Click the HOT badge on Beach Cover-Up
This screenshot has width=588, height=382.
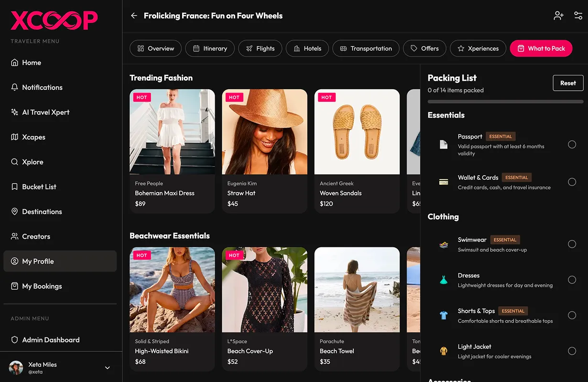click(x=234, y=255)
